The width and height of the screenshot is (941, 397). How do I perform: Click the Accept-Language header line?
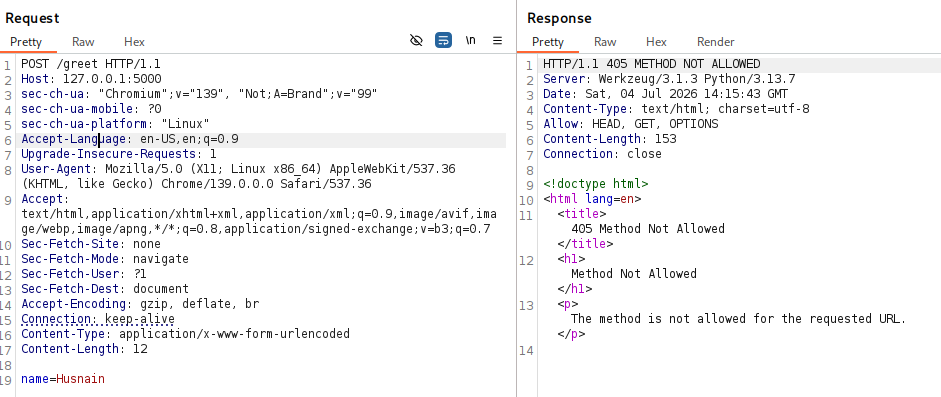coord(130,139)
